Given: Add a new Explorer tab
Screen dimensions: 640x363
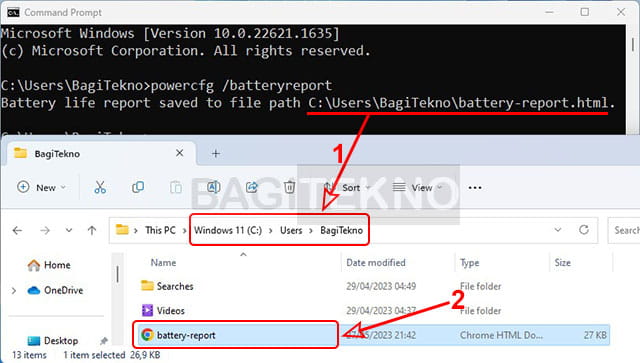Looking at the screenshot, I should [x=216, y=154].
